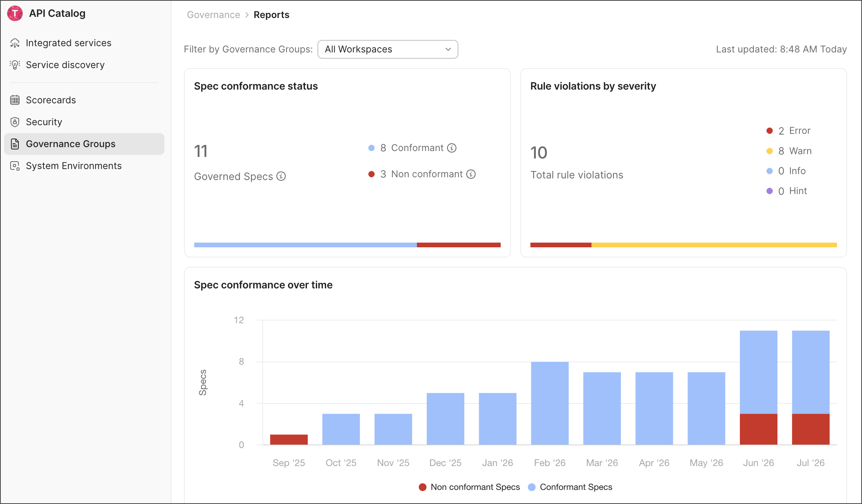Image resolution: width=862 pixels, height=504 pixels.
Task: Click the API Catalog title
Action: pos(57,13)
